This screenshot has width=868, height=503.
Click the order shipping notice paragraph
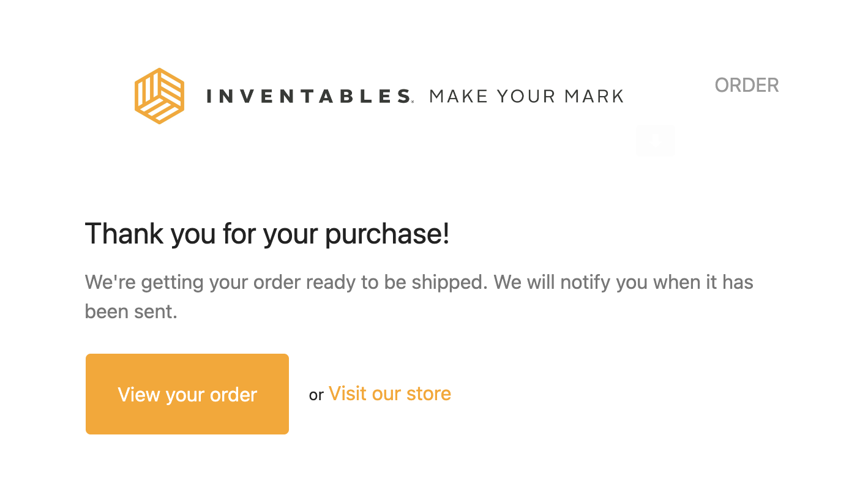pyautogui.click(x=419, y=283)
